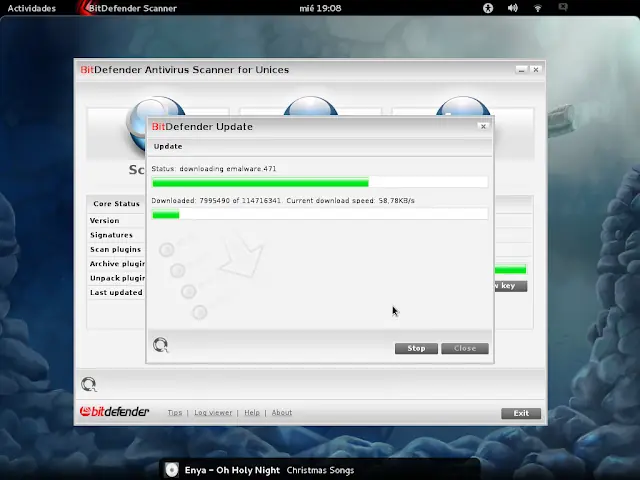Select the Scan plugins row

click(x=116, y=249)
